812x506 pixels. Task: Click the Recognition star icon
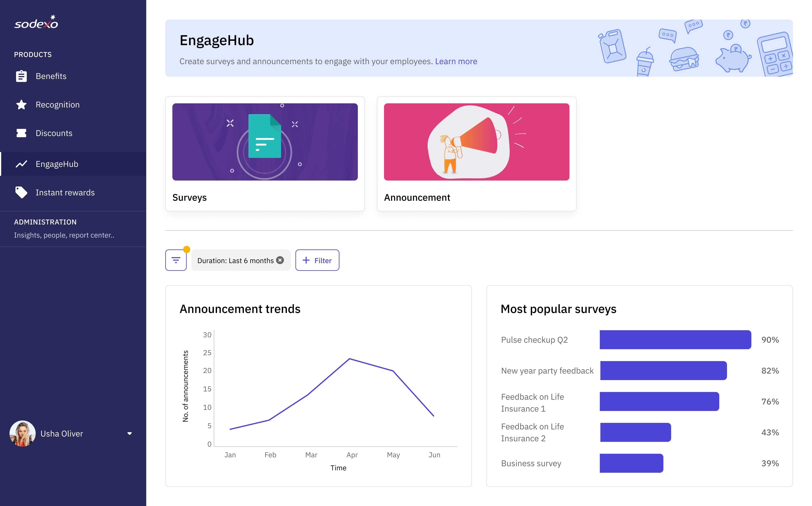point(21,105)
